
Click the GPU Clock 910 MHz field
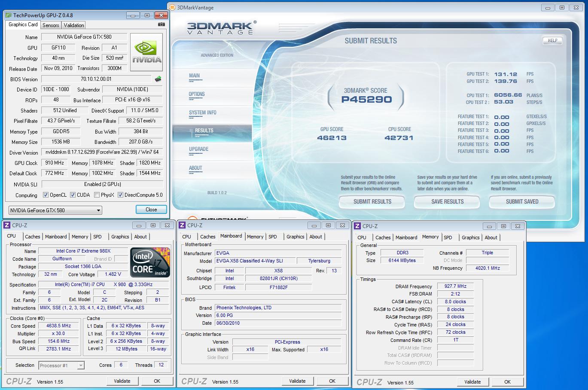click(x=55, y=163)
